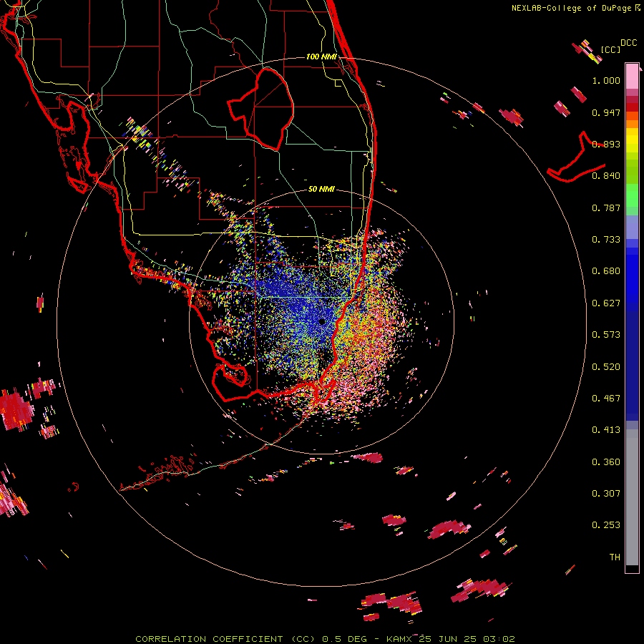This screenshot has width=644, height=644.
Task: Select the 0.520 legend value
Action: pos(606,367)
